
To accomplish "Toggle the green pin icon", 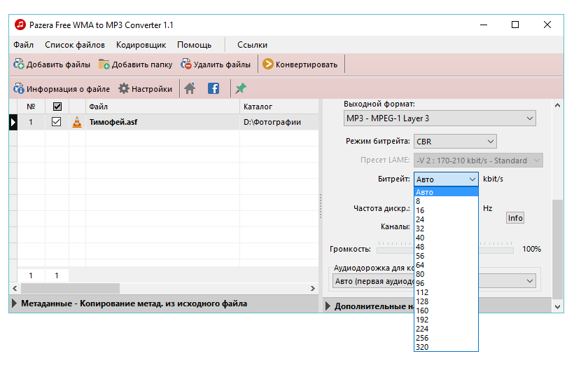I will 240,88.
